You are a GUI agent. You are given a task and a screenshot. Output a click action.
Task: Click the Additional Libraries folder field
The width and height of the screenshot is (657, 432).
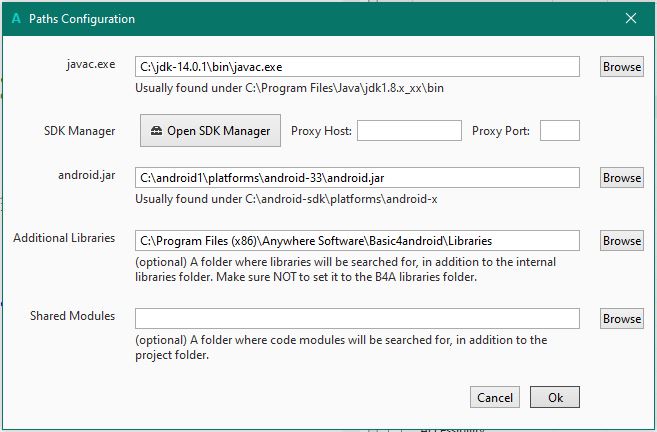[x=357, y=240]
